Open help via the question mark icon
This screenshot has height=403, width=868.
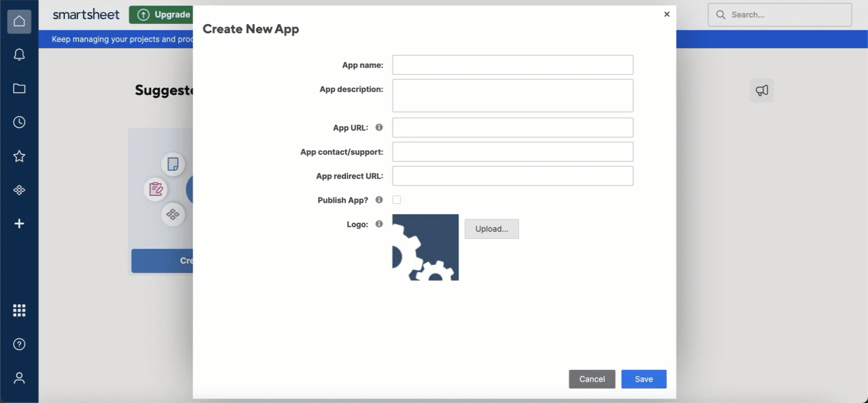[x=19, y=344]
